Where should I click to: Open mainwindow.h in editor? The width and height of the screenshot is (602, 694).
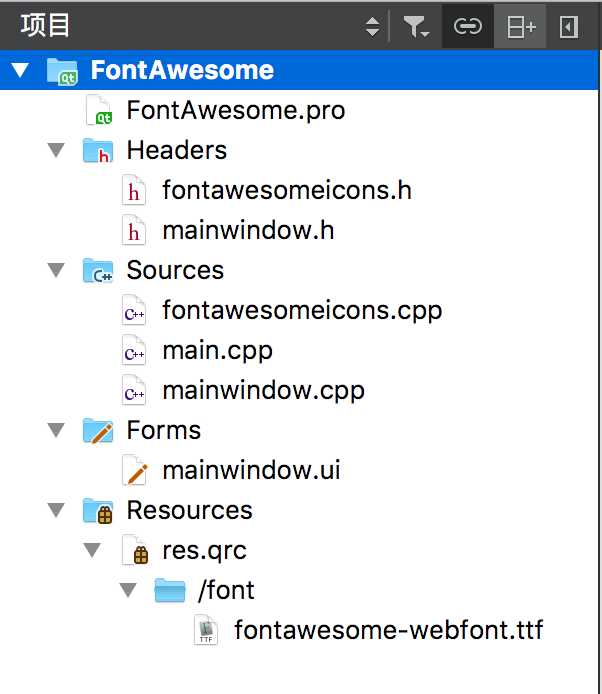(x=248, y=230)
